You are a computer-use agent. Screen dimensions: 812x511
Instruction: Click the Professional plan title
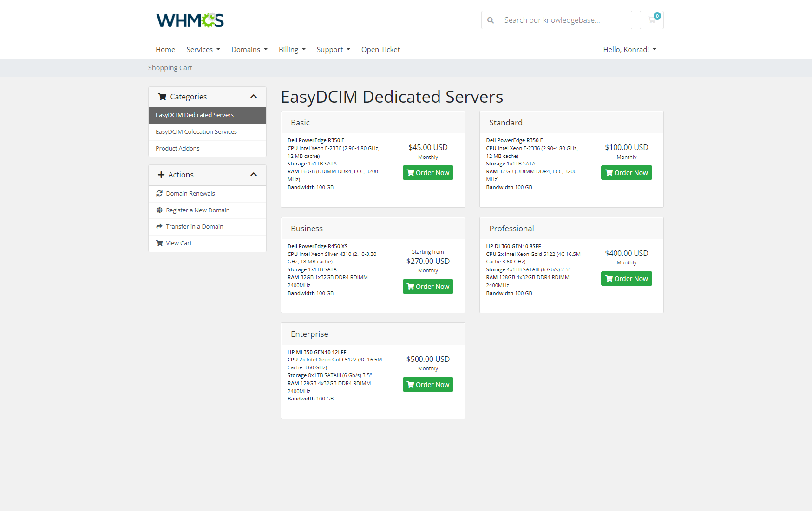point(511,229)
